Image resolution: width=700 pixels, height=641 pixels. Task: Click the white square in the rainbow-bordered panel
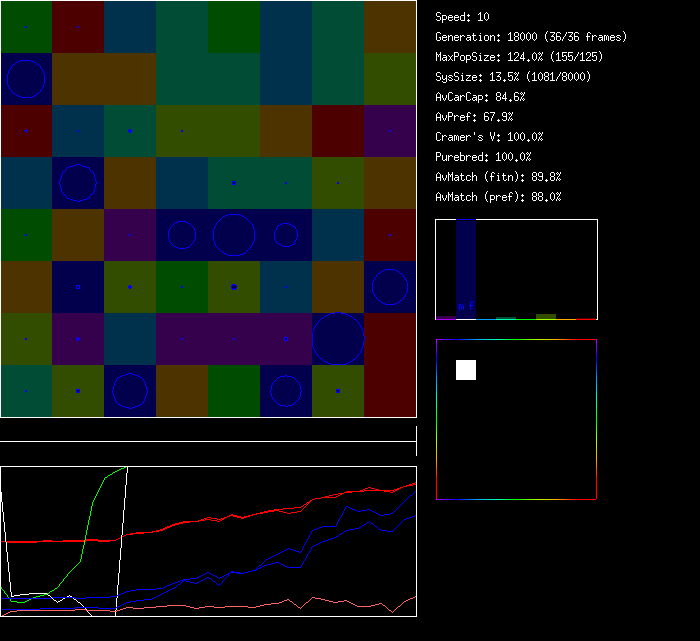pos(466,370)
